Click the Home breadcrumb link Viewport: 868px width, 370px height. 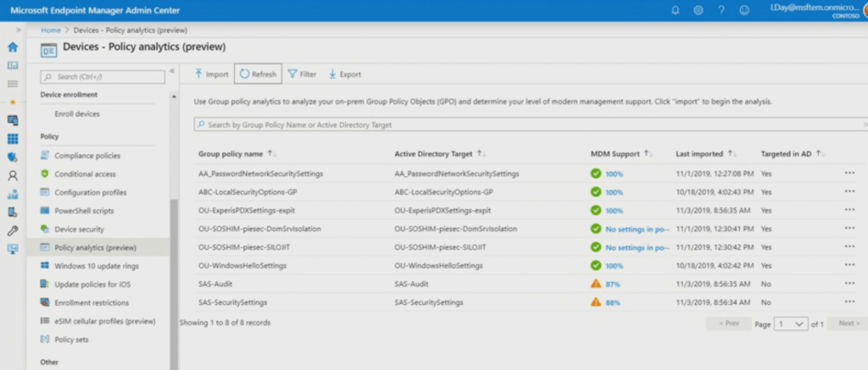(x=50, y=30)
